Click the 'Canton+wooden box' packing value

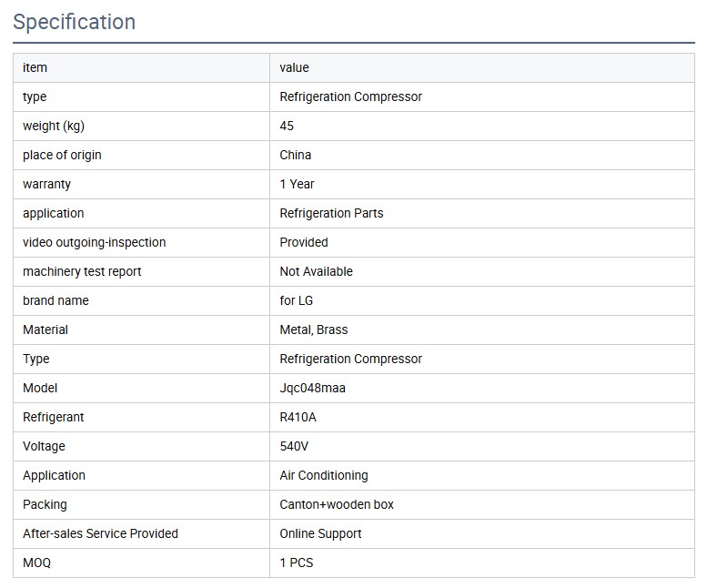point(337,504)
